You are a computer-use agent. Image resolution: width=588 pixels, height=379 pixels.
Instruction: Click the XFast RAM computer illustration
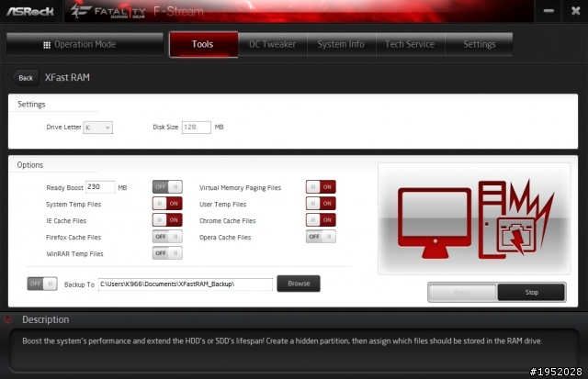pyautogui.click(x=474, y=218)
